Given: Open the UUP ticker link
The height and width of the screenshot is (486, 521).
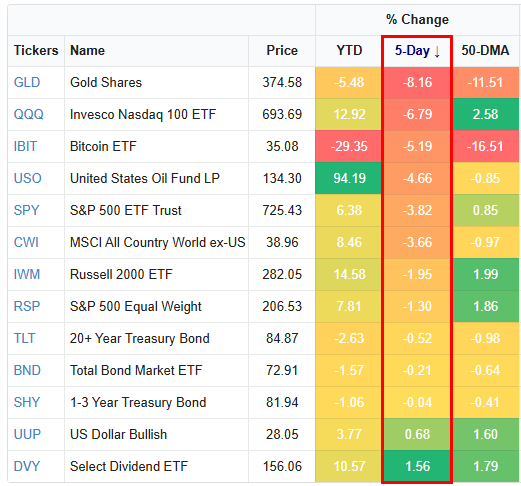Looking at the screenshot, I should pyautogui.click(x=27, y=434).
